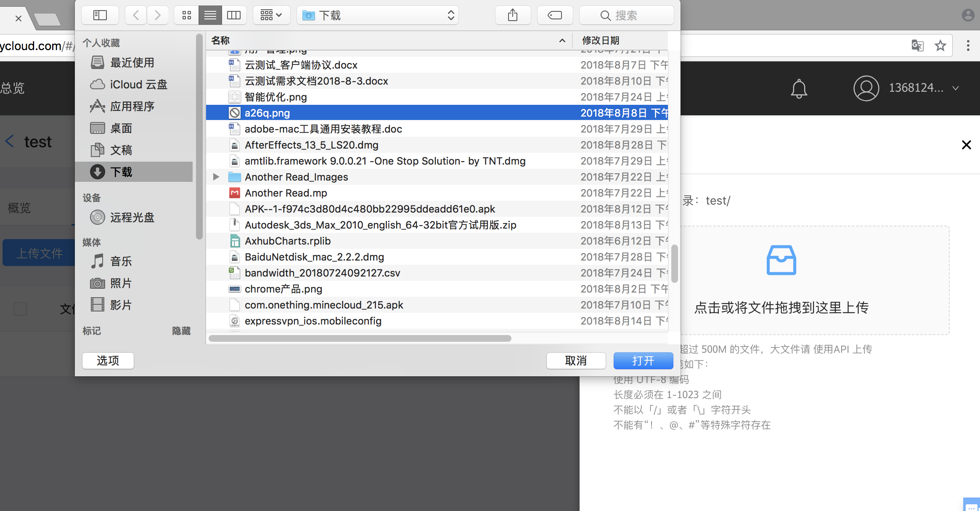This screenshot has width=980, height=511.
Task: Click the notification bell icon
Action: tap(799, 88)
